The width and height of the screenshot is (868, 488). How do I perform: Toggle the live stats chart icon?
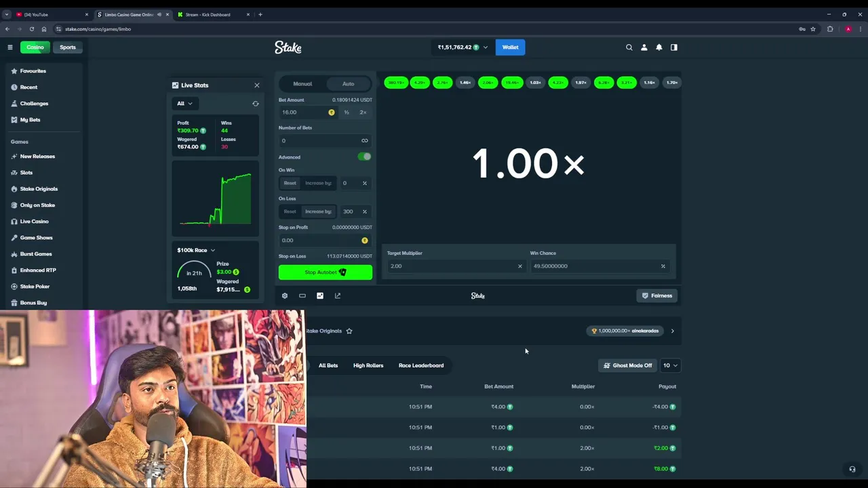[320, 296]
